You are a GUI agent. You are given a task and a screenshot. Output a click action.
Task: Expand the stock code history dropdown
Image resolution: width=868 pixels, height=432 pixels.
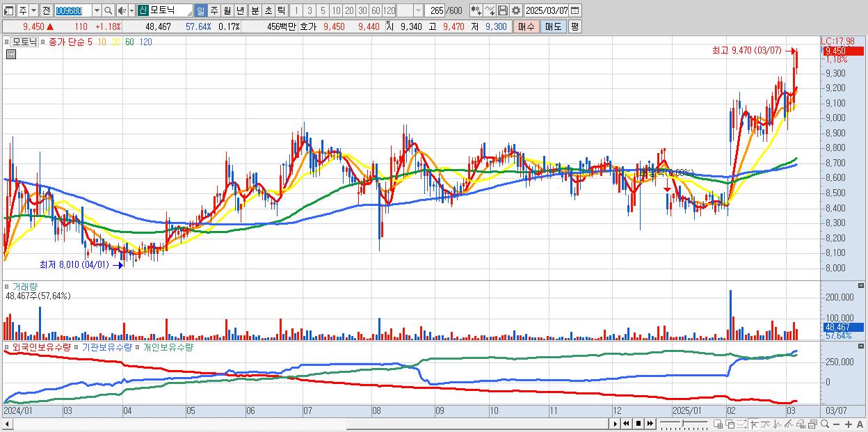[97, 10]
